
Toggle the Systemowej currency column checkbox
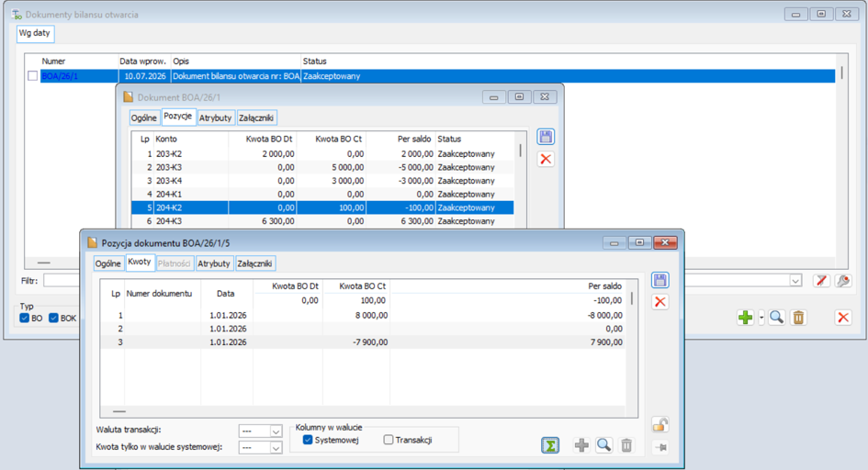[308, 440]
